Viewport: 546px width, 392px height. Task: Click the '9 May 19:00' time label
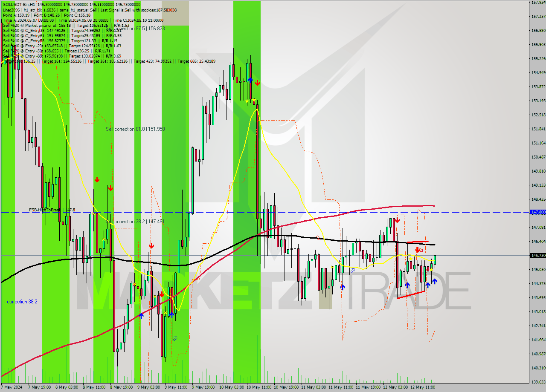tap(204, 387)
